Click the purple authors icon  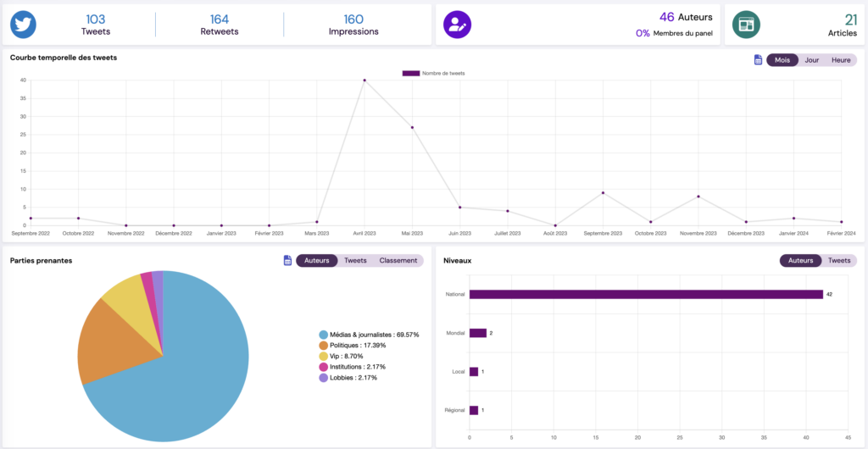(457, 25)
